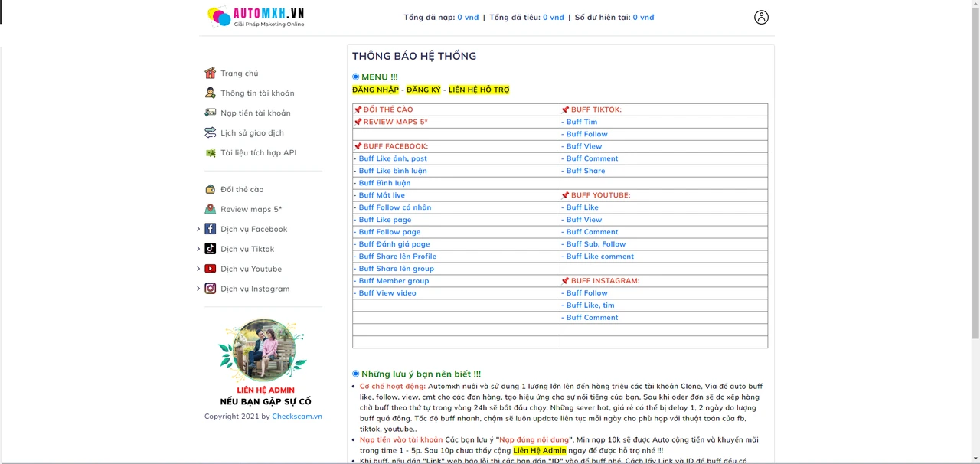Click the LIÊN HỆ HỖ TRỢ link

479,90
